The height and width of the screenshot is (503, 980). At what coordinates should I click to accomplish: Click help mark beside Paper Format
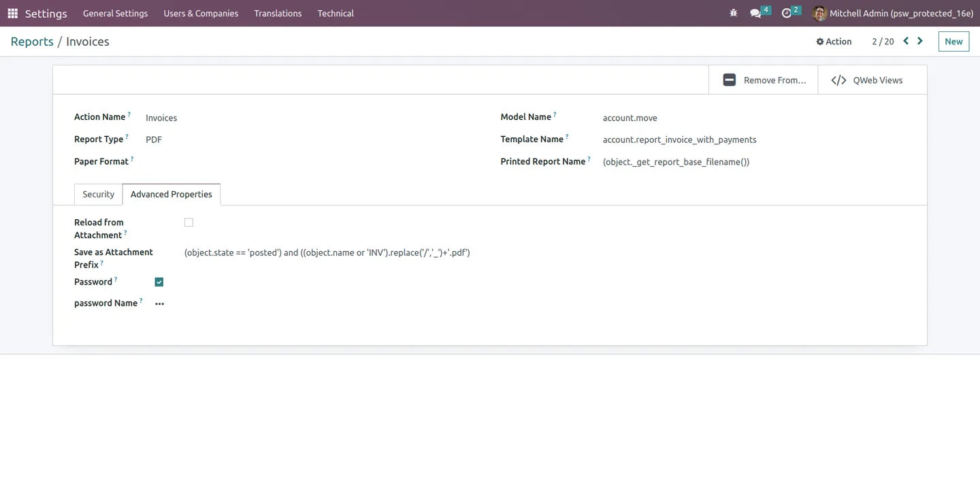pos(132,159)
